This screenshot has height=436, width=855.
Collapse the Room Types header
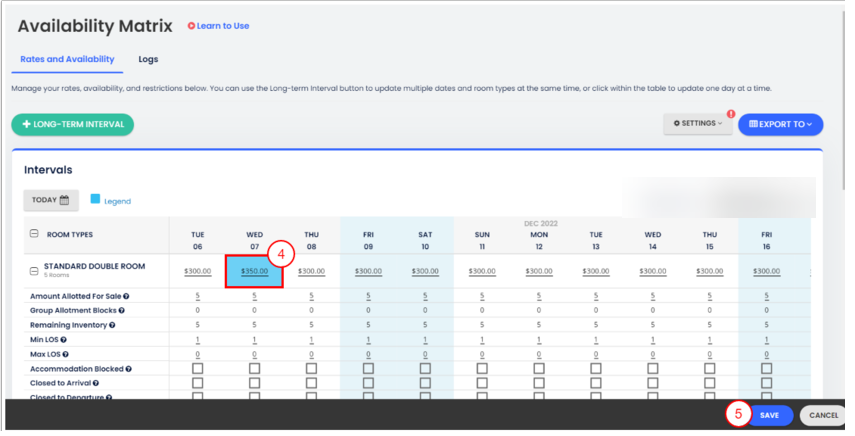point(34,234)
